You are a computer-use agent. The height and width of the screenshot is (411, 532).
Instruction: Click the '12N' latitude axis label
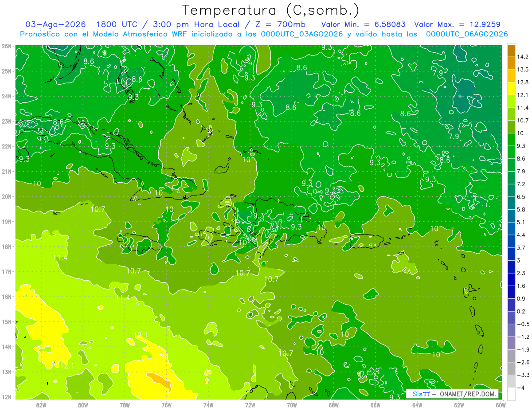click(x=6, y=397)
